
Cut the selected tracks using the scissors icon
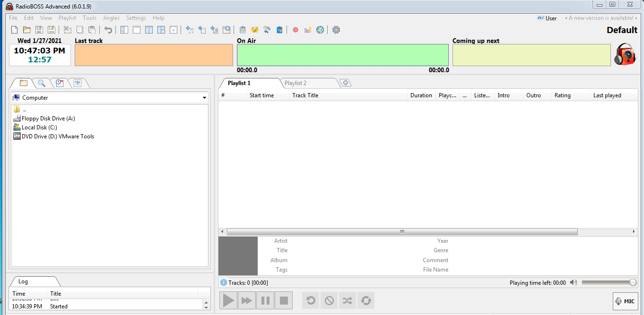pos(67,30)
